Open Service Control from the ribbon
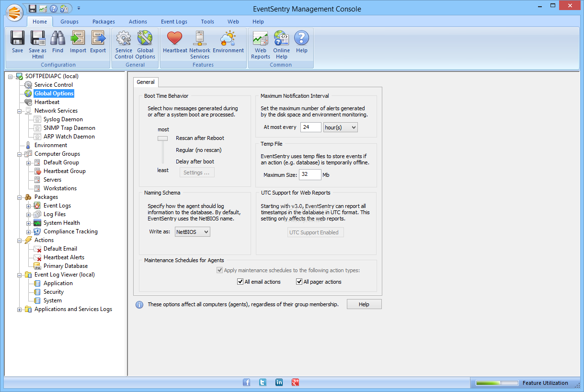584x392 pixels. tap(124, 45)
